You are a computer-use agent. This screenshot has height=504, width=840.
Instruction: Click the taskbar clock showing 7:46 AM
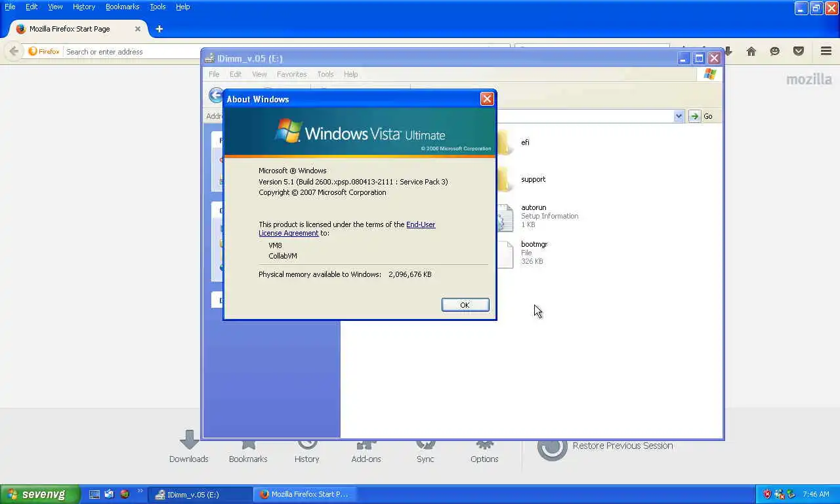point(816,495)
